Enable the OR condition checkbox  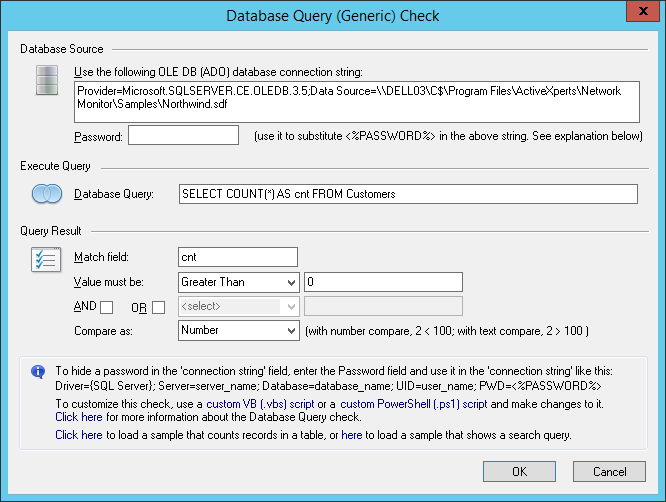pyautogui.click(x=158, y=306)
